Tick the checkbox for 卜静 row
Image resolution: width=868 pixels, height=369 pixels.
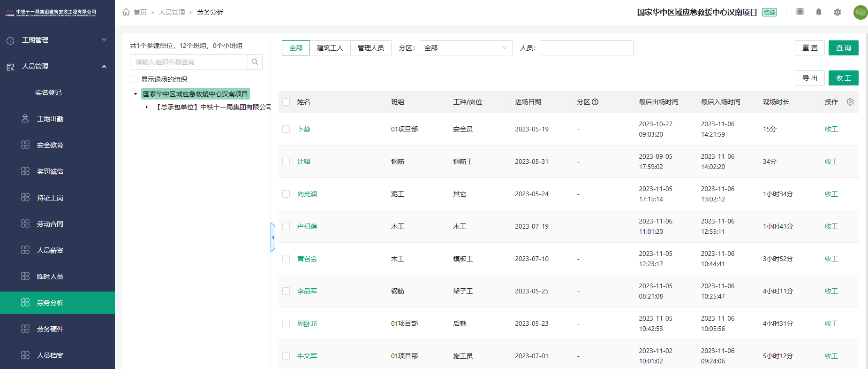point(286,129)
